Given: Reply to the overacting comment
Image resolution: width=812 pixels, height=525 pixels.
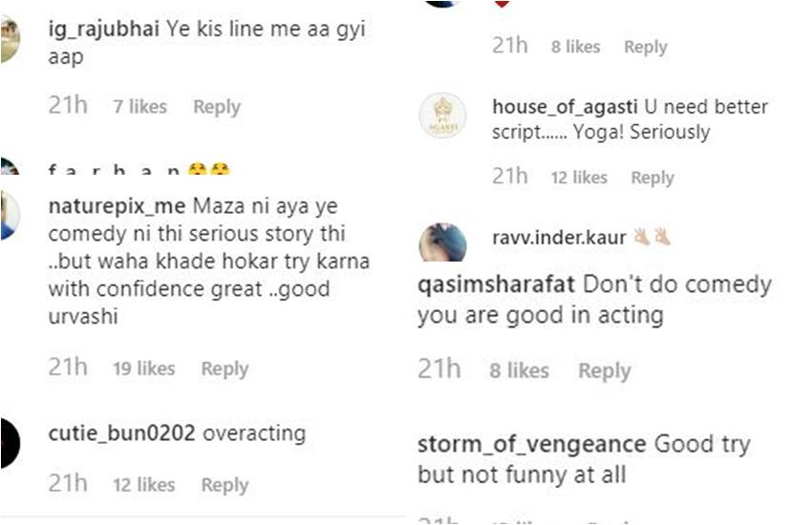Looking at the screenshot, I should [x=224, y=485].
